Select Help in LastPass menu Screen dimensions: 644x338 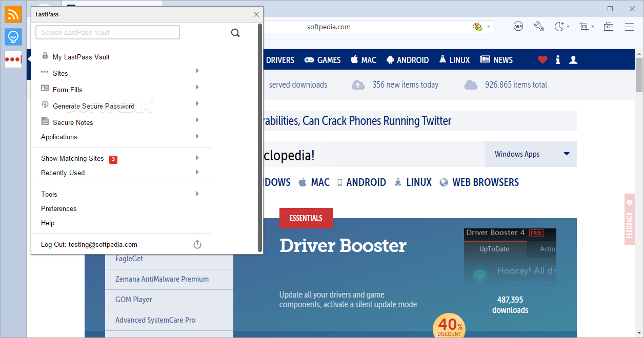[48, 223]
